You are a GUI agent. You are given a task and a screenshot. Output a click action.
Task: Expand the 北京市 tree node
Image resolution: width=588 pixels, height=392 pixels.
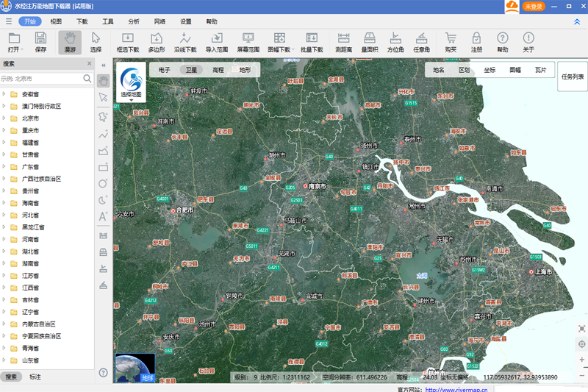[x=4, y=118]
